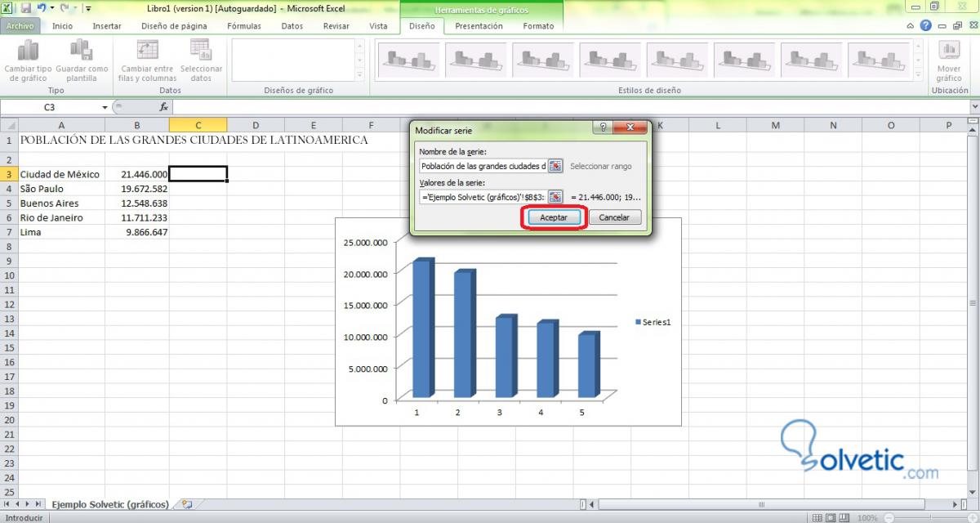
Task: Switch to the Formato chart tools tab
Action: pos(538,26)
